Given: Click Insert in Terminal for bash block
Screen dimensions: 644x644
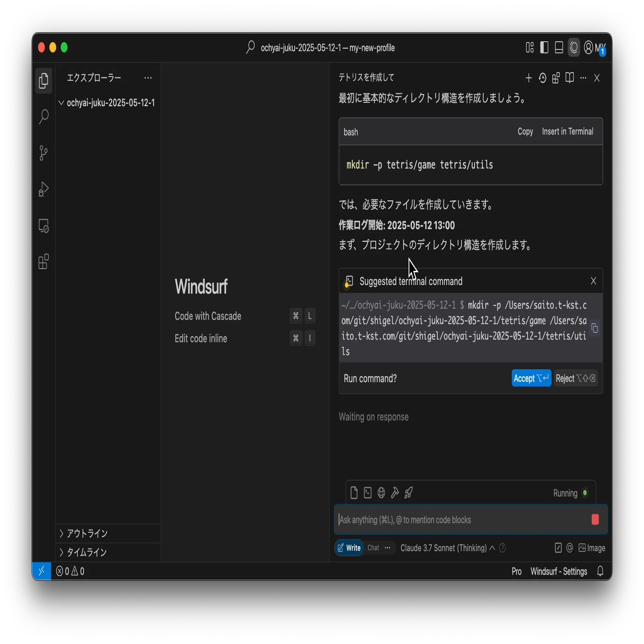Looking at the screenshot, I should (x=567, y=132).
